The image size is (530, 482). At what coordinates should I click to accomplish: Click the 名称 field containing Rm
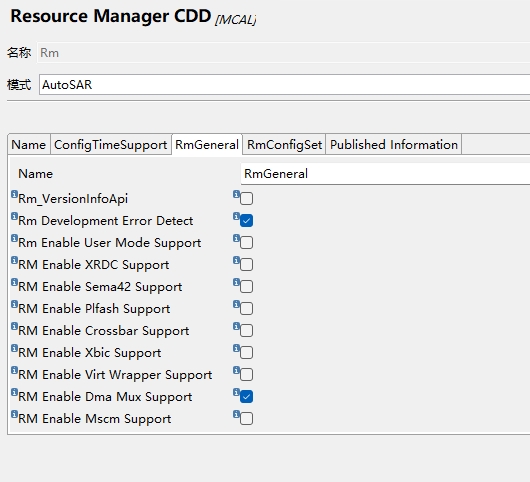pyautogui.click(x=284, y=53)
